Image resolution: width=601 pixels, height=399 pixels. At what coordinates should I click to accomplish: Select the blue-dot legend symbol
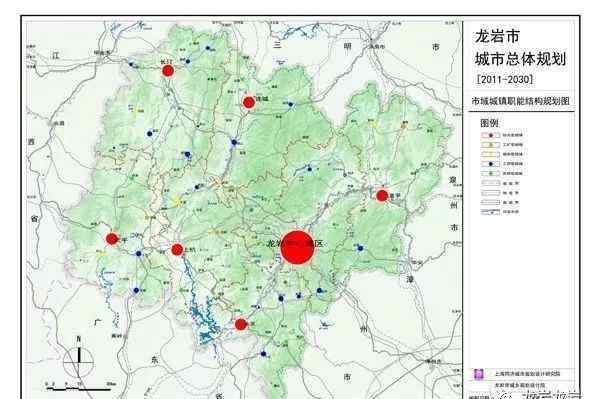[x=491, y=164]
